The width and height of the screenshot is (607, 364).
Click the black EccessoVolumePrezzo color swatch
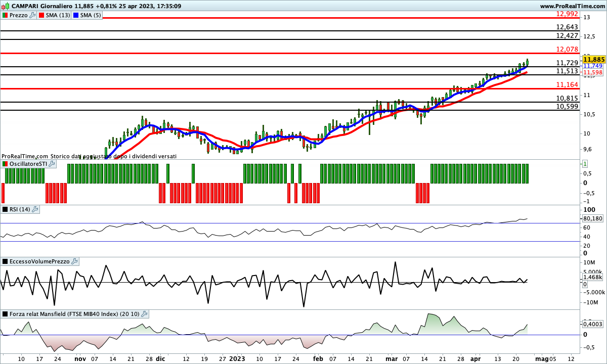[x=5, y=261]
